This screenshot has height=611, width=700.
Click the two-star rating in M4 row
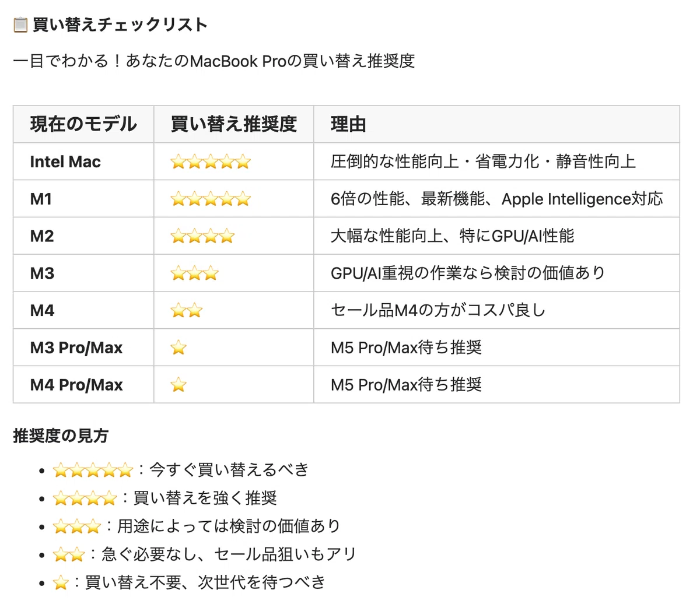[x=187, y=311]
